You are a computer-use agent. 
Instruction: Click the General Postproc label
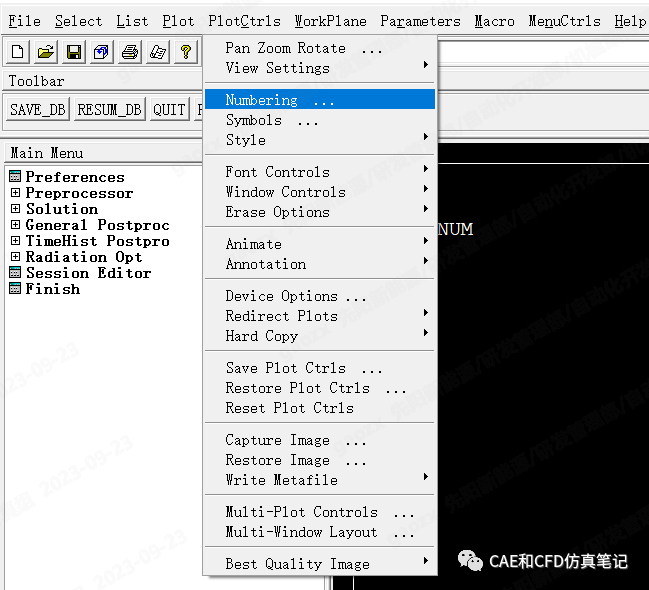(97, 225)
